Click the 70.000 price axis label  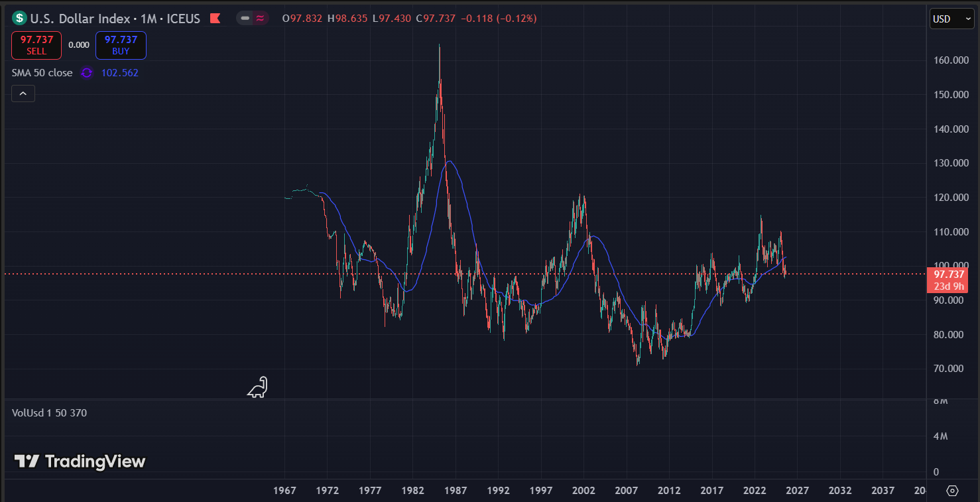[x=950, y=369]
